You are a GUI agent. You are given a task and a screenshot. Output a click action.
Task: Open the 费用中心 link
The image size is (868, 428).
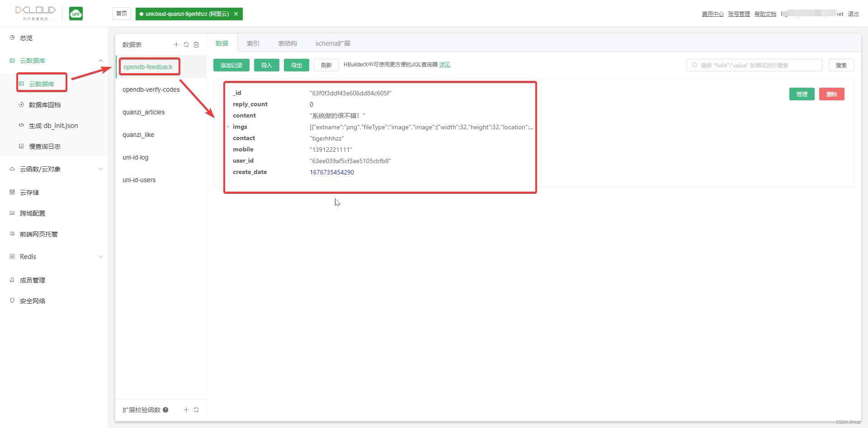[713, 14]
